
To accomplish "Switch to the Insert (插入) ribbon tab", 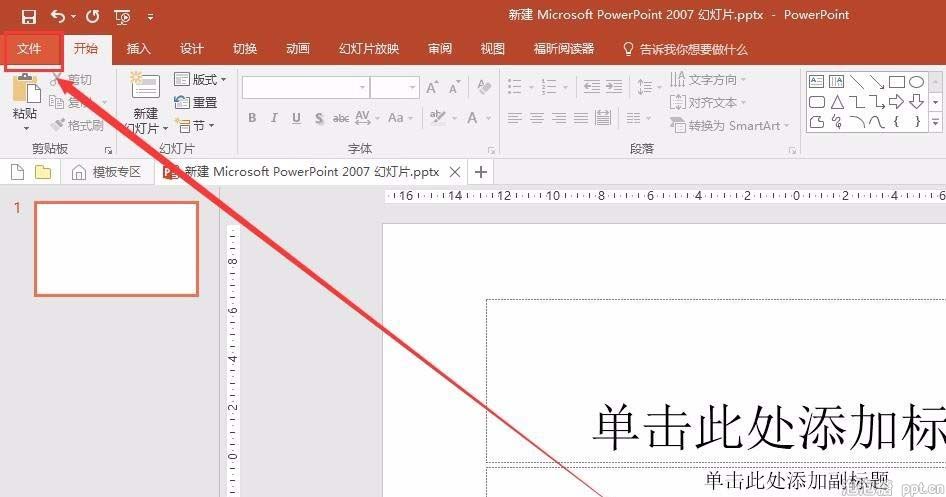I will coord(138,48).
